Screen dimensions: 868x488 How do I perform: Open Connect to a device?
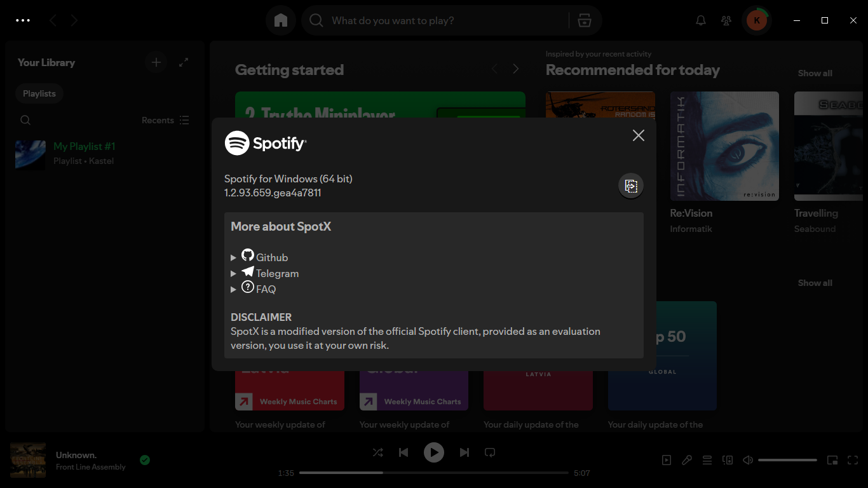point(728,460)
